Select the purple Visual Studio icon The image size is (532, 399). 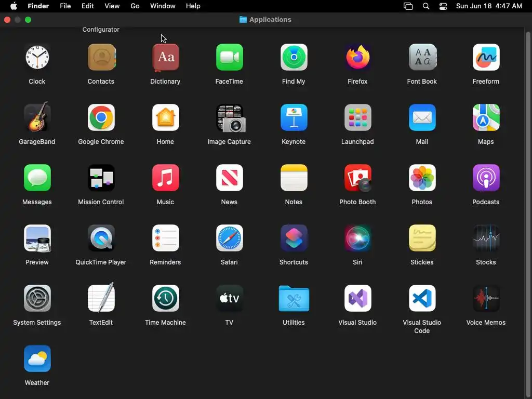point(357,298)
